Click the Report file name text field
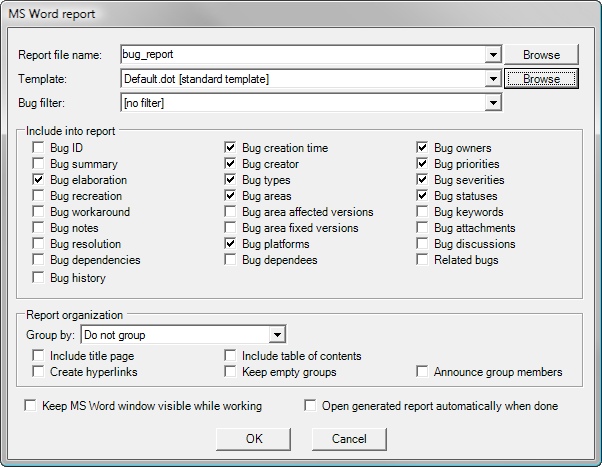 coord(300,54)
